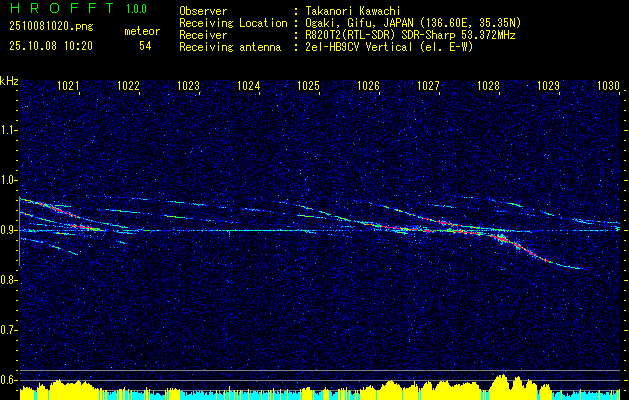Screen dimensions: 629x400
Task: Click the 1025 time axis marker
Action: coord(308,85)
